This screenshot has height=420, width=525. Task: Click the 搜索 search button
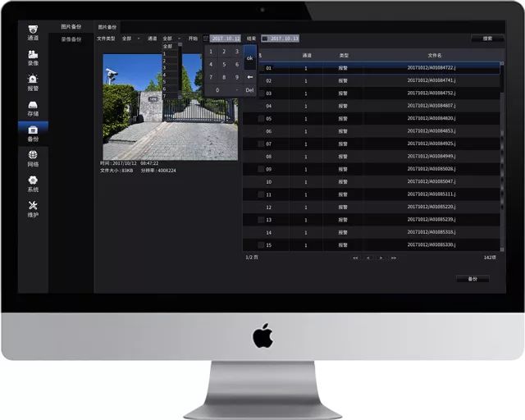point(487,39)
